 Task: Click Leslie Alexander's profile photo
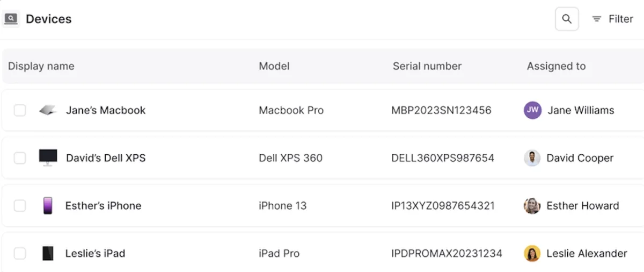tap(532, 253)
